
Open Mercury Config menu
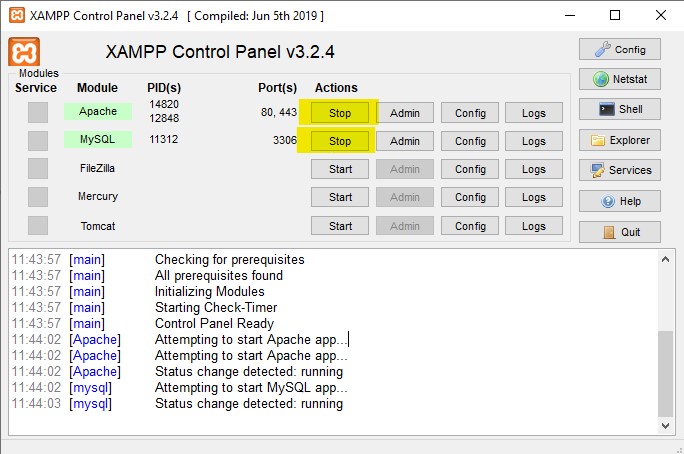click(x=470, y=197)
